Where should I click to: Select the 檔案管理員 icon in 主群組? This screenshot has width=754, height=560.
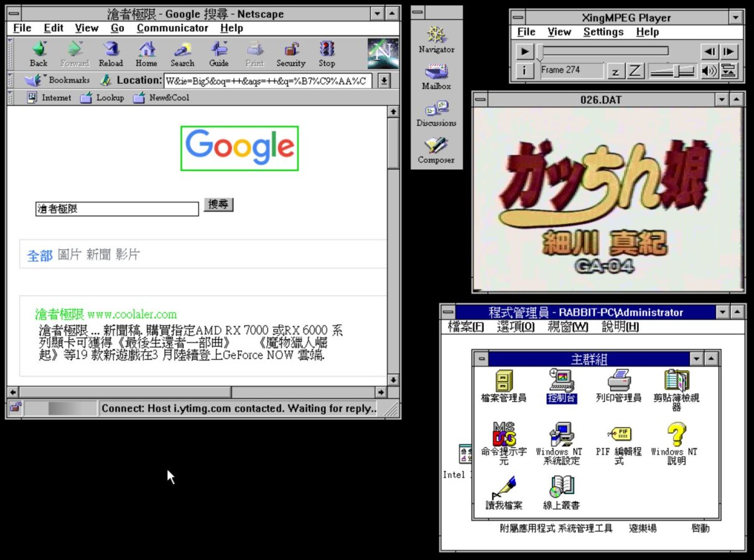click(504, 386)
